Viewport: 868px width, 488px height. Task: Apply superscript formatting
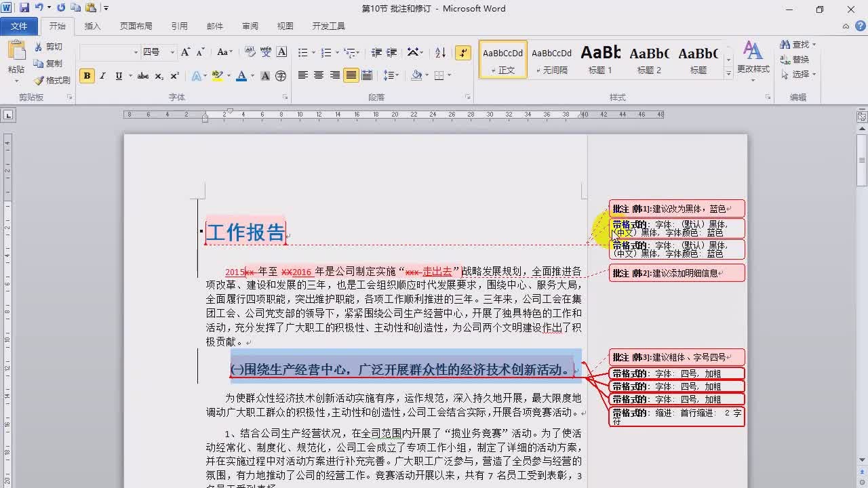click(174, 76)
